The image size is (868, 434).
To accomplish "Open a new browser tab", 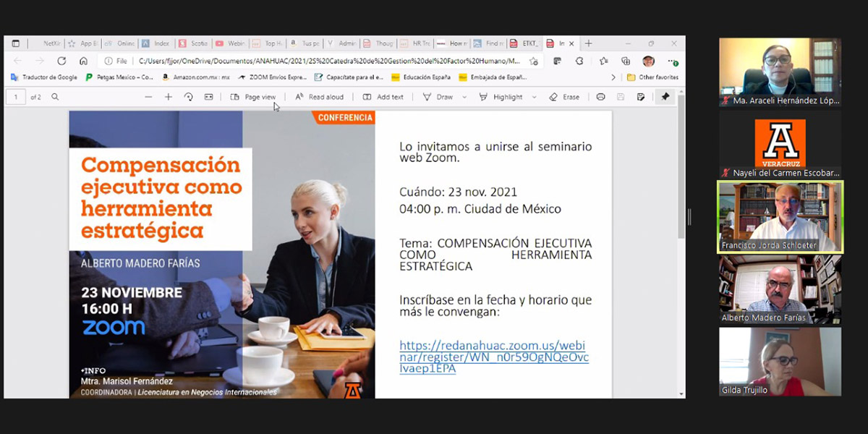I will 588,43.
